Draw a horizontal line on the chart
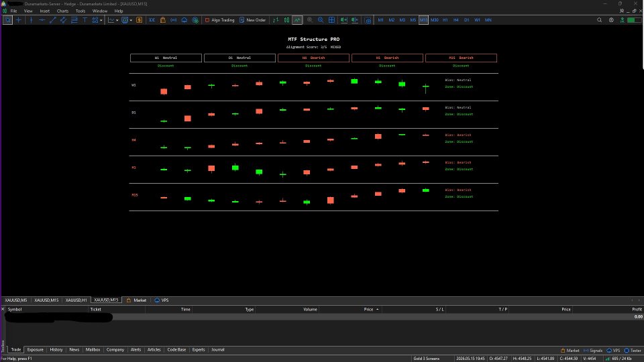This screenshot has height=362, width=644. pyautogui.click(x=42, y=19)
